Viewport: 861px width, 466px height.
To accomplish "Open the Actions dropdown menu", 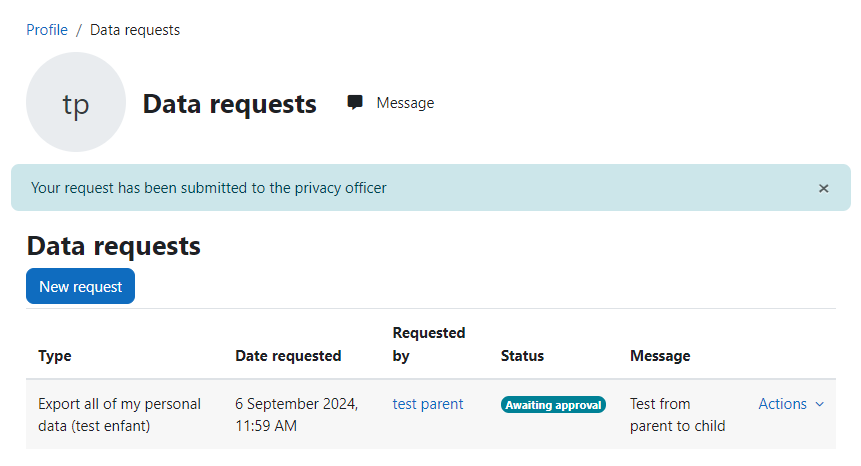I will (791, 404).
